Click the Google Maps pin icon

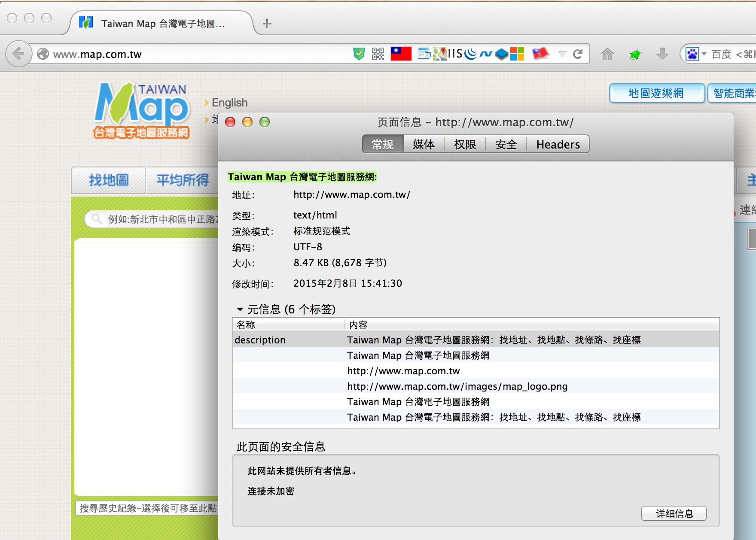pos(439,54)
